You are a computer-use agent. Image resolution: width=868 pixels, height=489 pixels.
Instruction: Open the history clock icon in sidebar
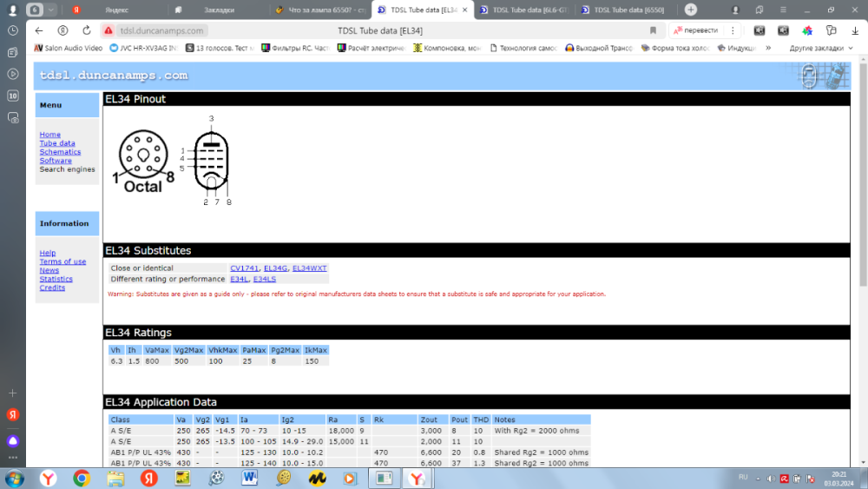12,30
